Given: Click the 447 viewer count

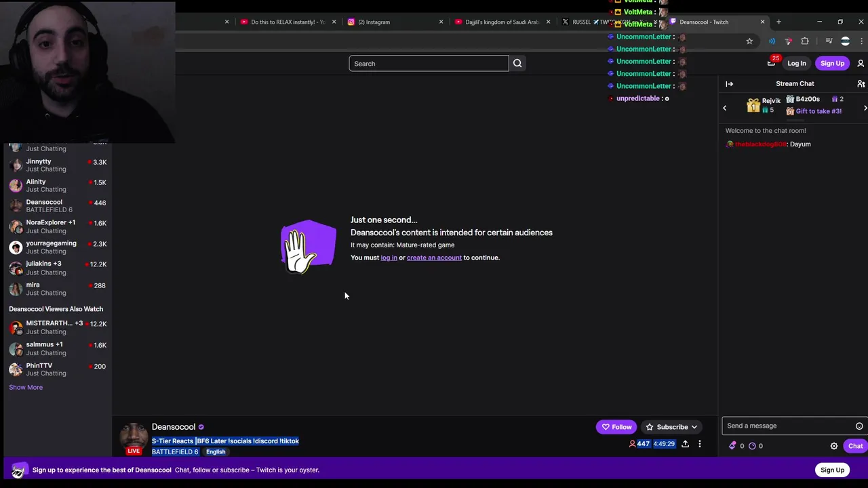Looking at the screenshot, I should pyautogui.click(x=643, y=444).
